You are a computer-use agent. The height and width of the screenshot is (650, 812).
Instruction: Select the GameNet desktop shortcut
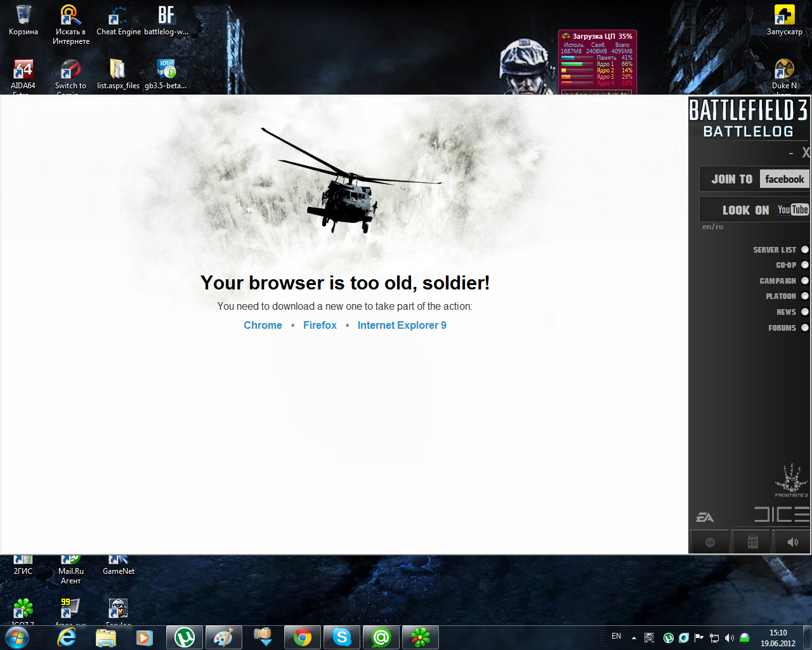119,565
